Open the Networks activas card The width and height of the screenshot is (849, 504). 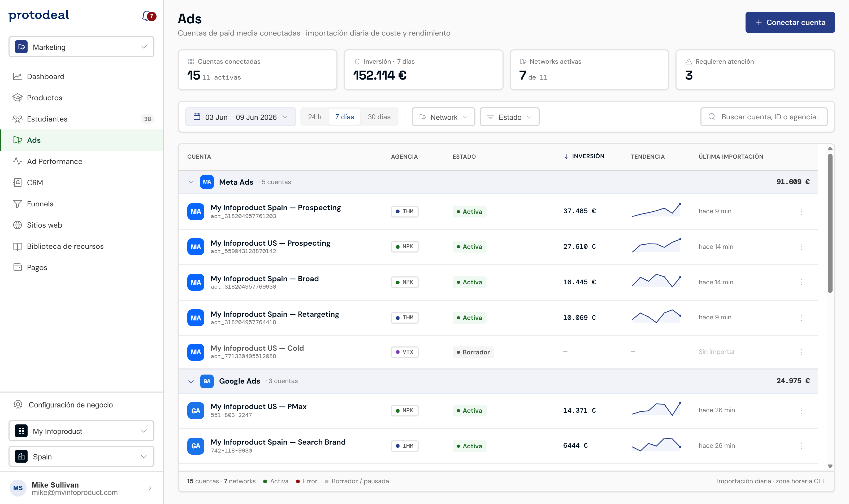[589, 69]
